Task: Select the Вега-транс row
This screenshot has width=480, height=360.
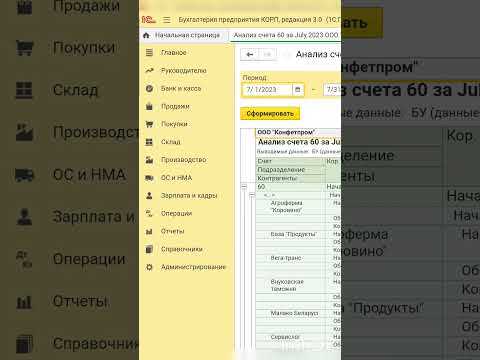Action: click(290, 258)
